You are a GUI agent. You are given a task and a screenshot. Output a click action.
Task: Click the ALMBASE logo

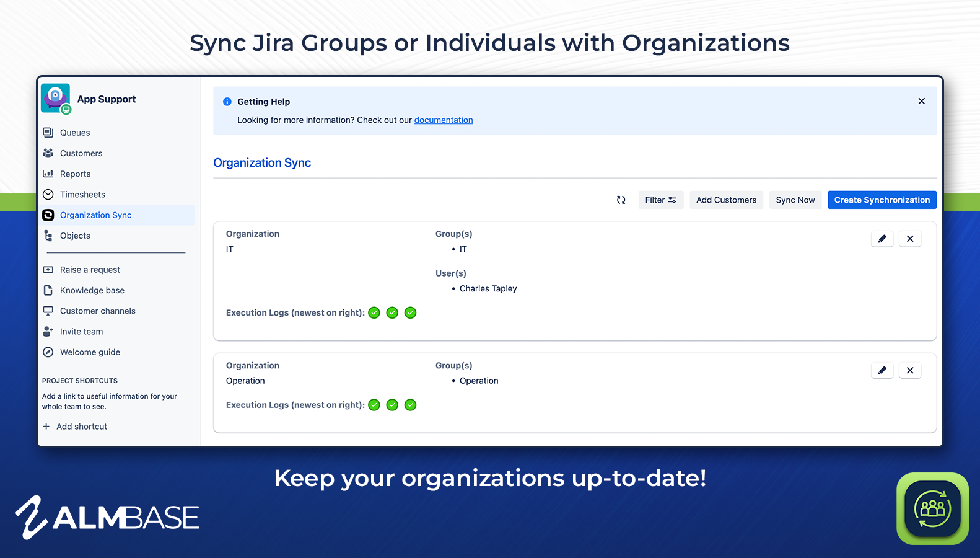108,517
